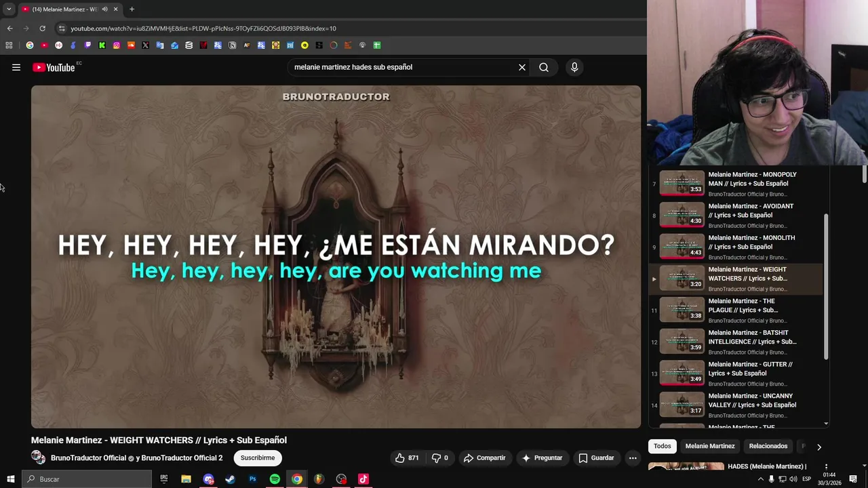
Task: Open the Instagram bookmark
Action: tap(117, 45)
